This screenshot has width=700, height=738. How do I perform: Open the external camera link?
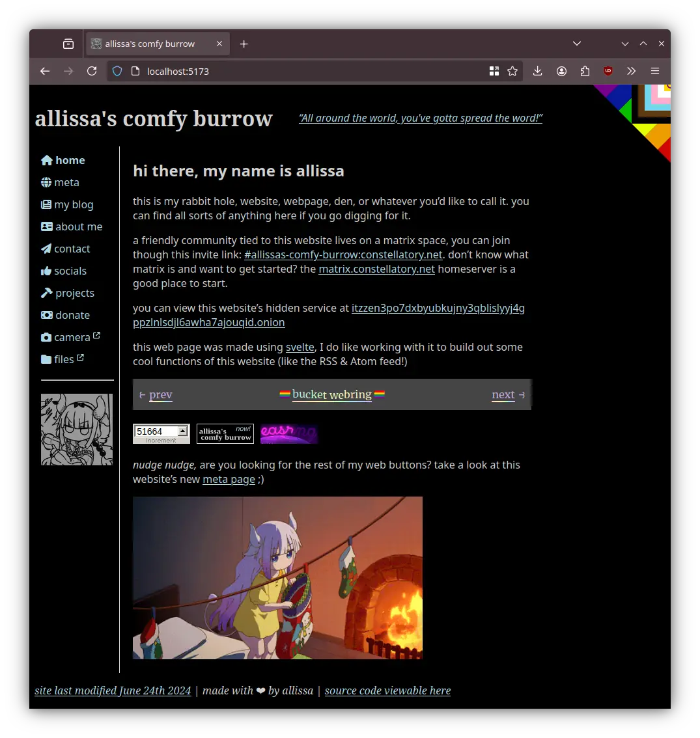70,337
